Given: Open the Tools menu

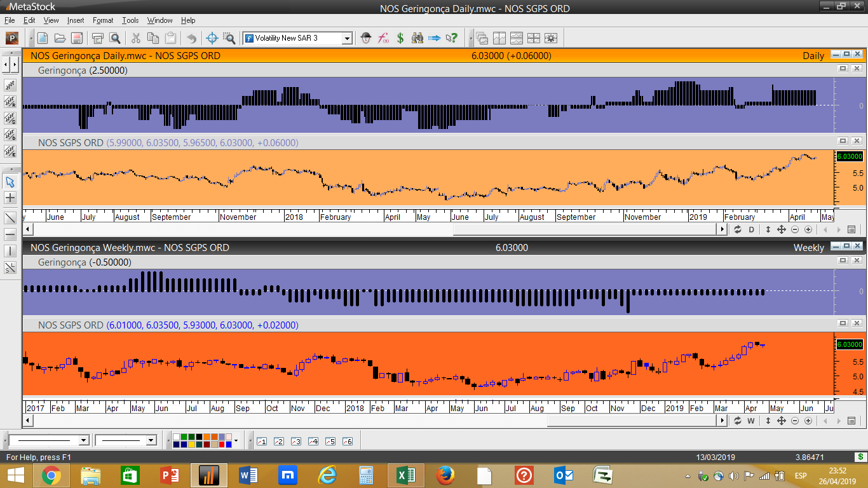Looking at the screenshot, I should pyautogui.click(x=130, y=20).
